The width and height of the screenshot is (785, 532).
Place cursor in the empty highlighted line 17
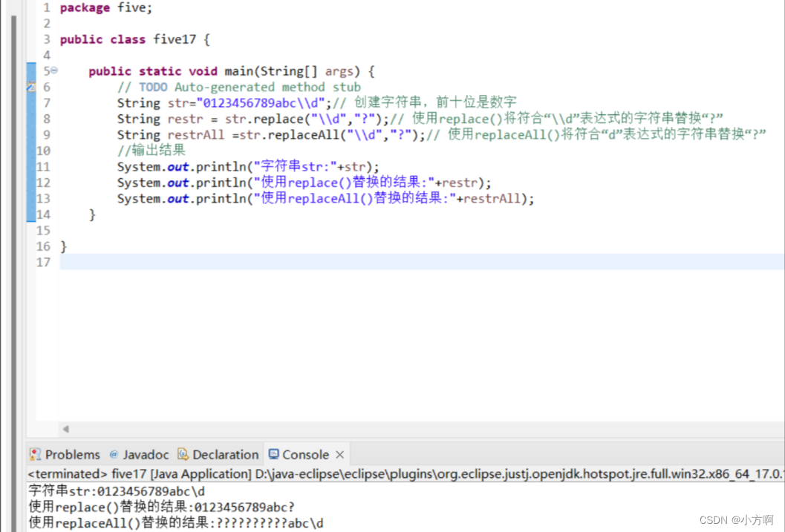pos(422,262)
